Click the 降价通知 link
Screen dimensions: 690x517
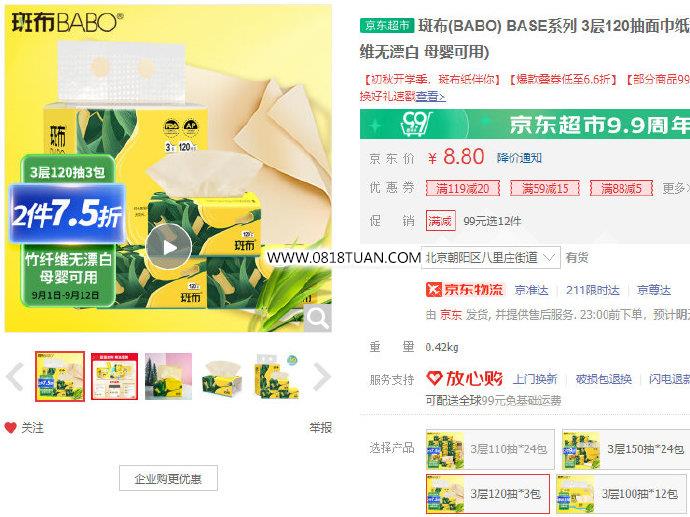point(519,158)
